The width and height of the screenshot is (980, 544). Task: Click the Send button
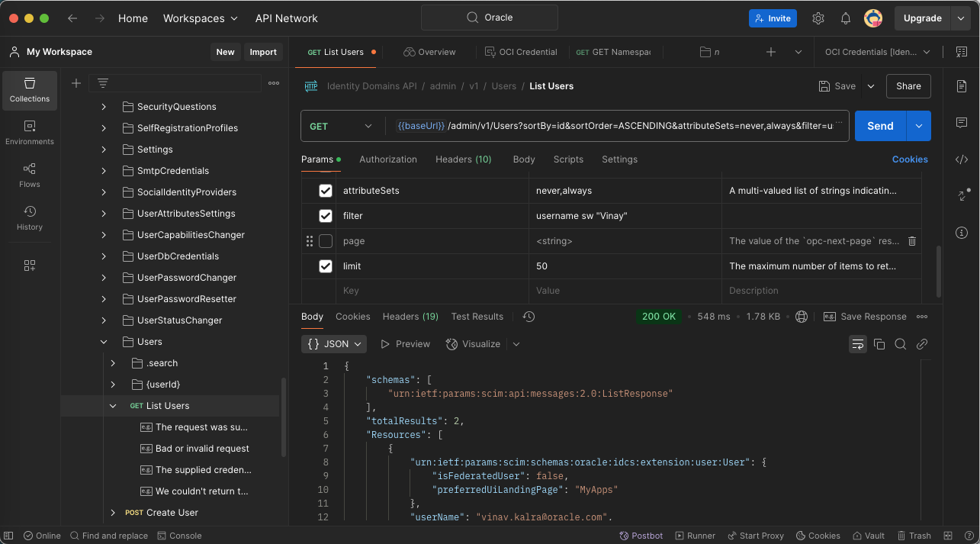[x=879, y=126]
